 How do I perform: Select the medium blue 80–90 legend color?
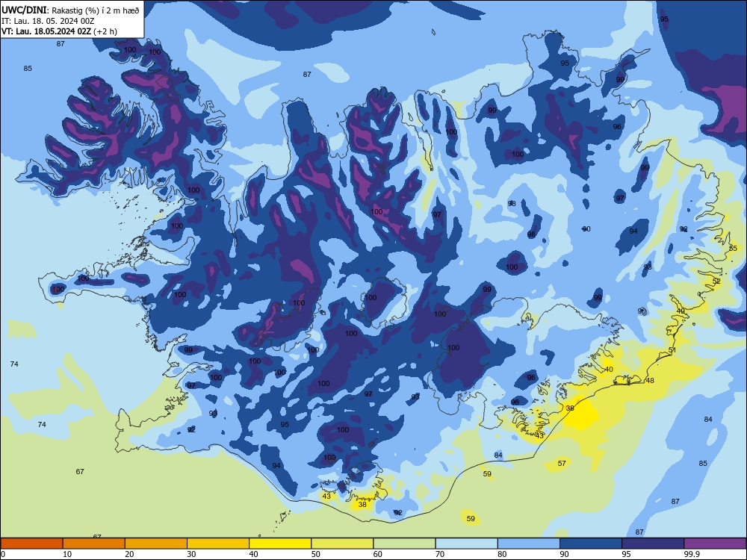[529, 544]
